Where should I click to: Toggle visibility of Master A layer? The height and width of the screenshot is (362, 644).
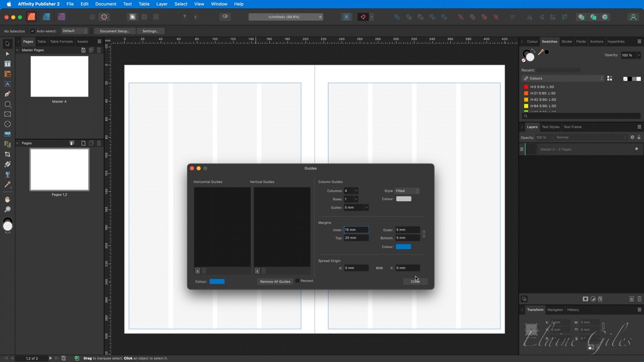[x=637, y=149]
